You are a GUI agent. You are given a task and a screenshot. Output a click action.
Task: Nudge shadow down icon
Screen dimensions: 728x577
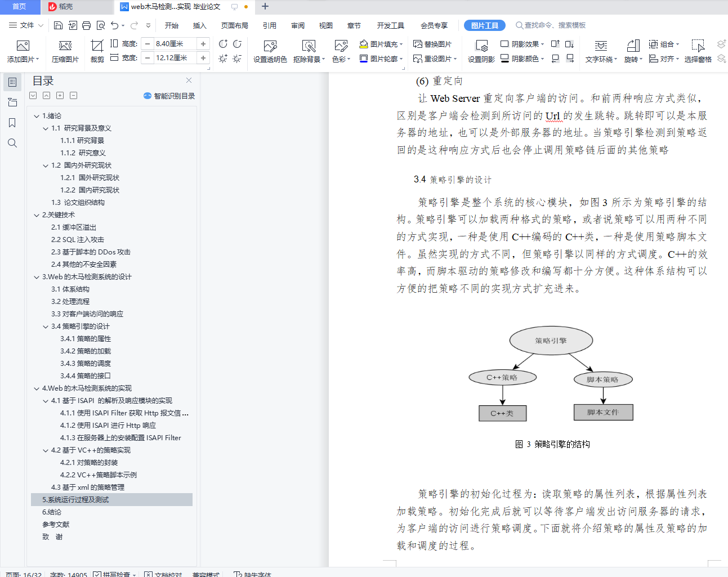click(x=569, y=44)
